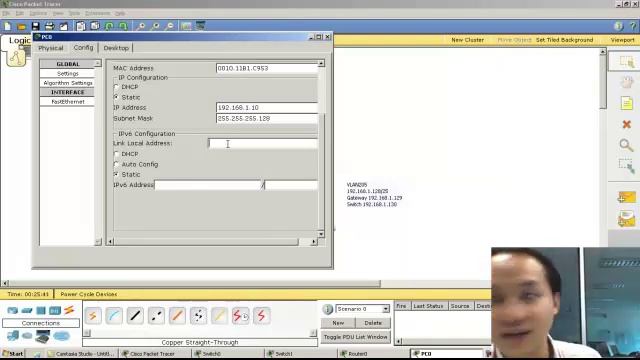Pick the Copper Cross-Over dashed cable

pyautogui.click(x=156, y=316)
